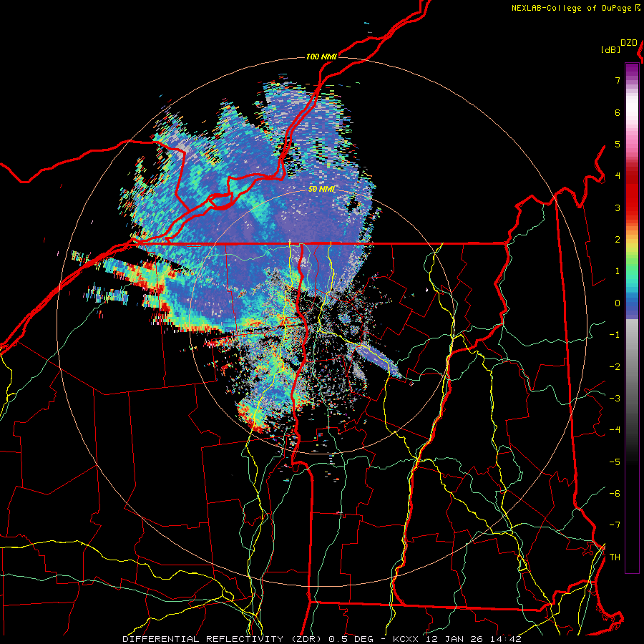Click the DZD legend title
The image size is (644, 644).
tap(629, 43)
